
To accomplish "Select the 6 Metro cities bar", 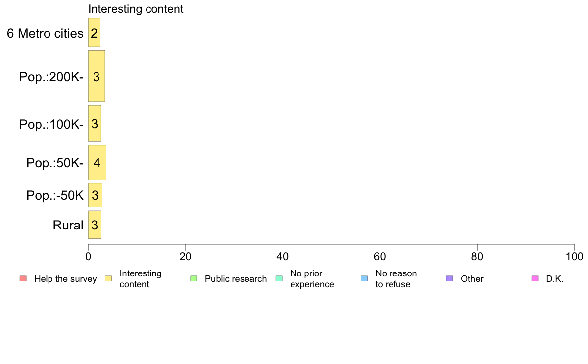I will 94,33.
